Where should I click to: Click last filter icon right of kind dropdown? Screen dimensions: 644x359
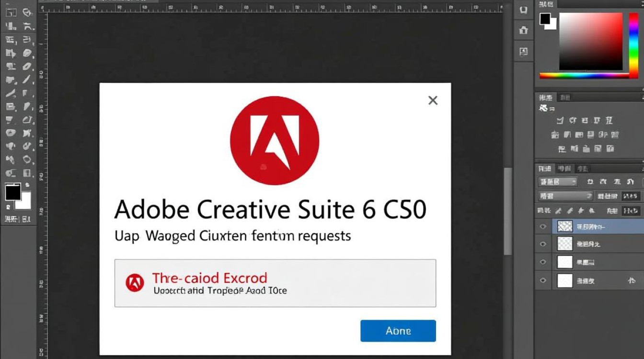click(630, 182)
